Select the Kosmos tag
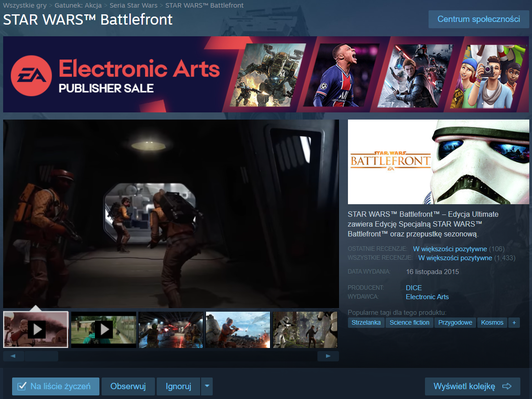This screenshot has width=532, height=399. pyautogui.click(x=492, y=322)
